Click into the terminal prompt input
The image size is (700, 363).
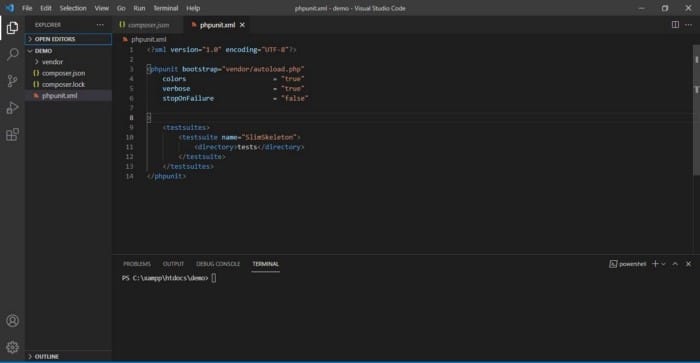coord(214,278)
